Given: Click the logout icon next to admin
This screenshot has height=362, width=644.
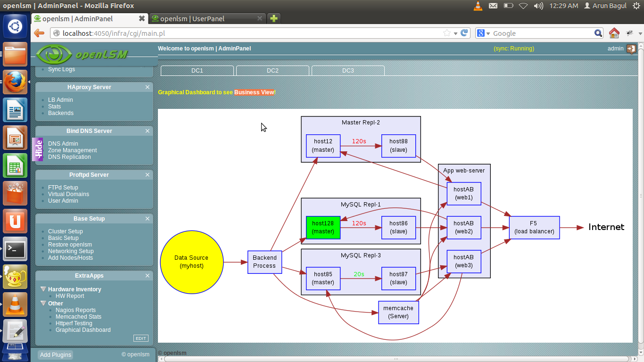Looking at the screenshot, I should pos(631,49).
